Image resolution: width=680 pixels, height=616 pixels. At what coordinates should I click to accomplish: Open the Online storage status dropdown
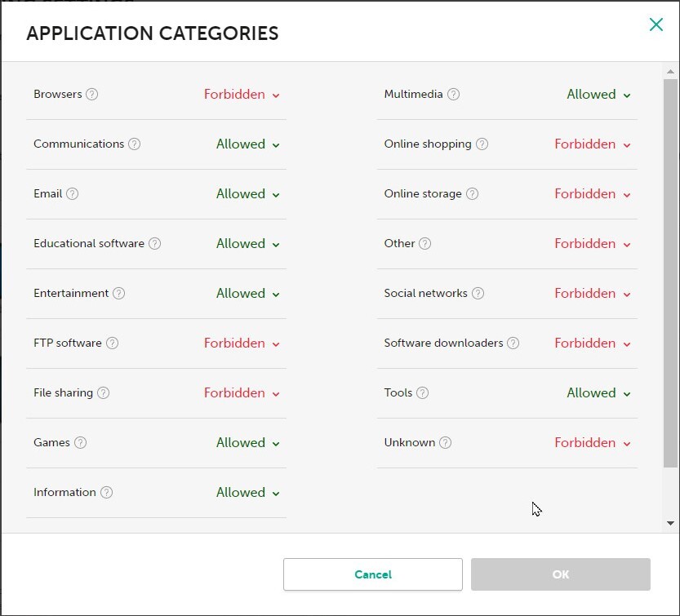[593, 194]
